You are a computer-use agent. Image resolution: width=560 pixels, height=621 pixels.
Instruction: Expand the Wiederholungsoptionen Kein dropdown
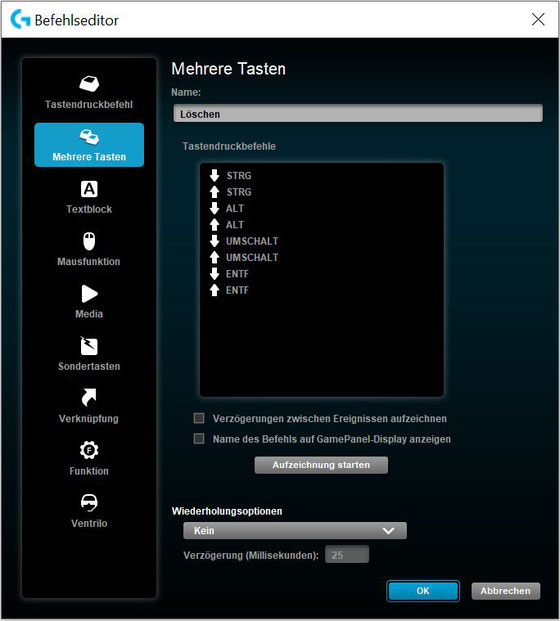tap(295, 531)
